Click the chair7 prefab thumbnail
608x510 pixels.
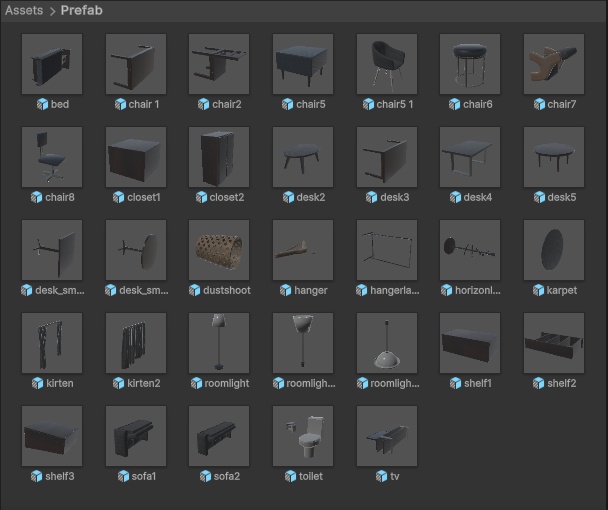pyautogui.click(x=554, y=64)
